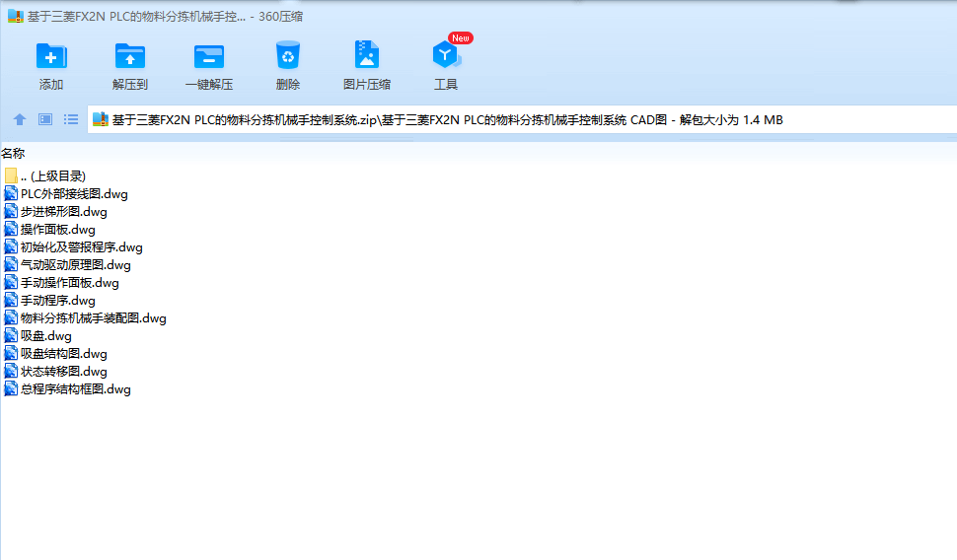The width and height of the screenshot is (957, 560).
Task: Switch to the list view icon
Action: (71, 119)
